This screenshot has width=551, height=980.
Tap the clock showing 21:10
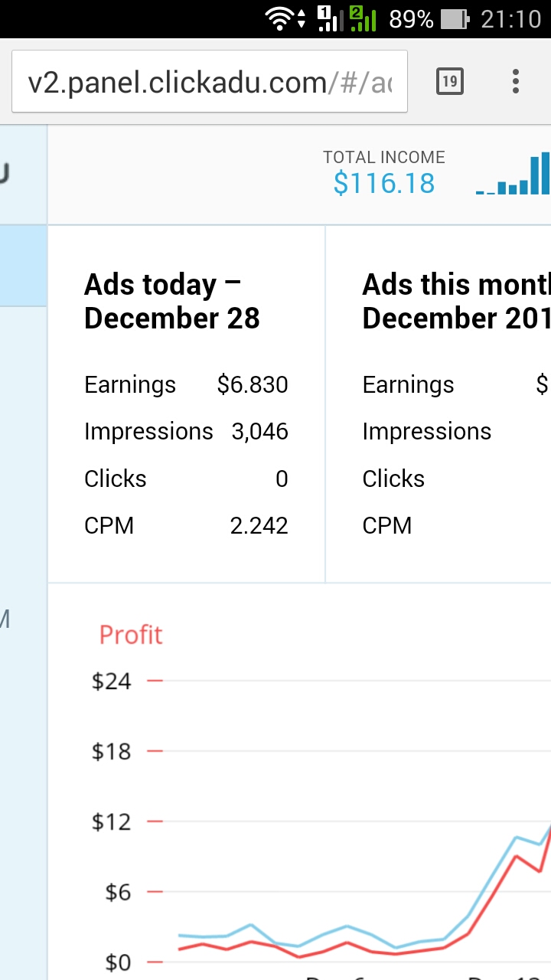pos(510,19)
